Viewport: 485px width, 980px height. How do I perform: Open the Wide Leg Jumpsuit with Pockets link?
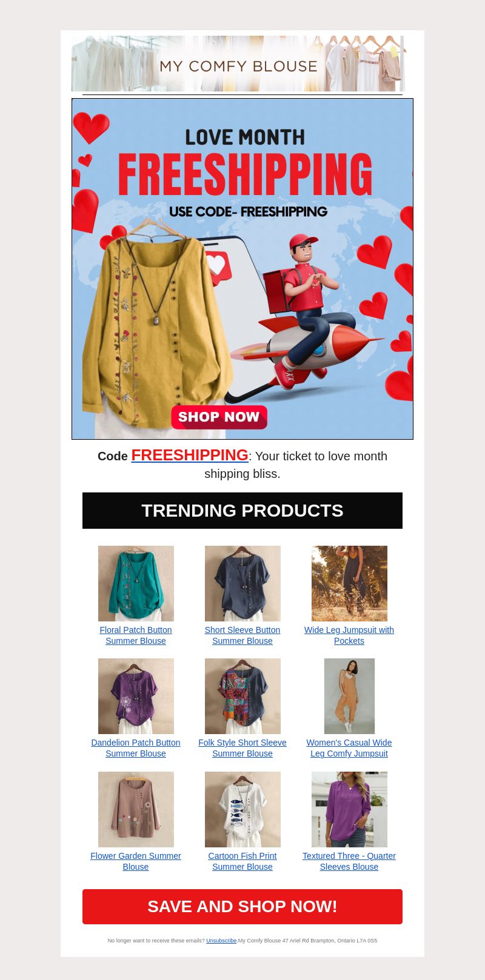click(349, 635)
